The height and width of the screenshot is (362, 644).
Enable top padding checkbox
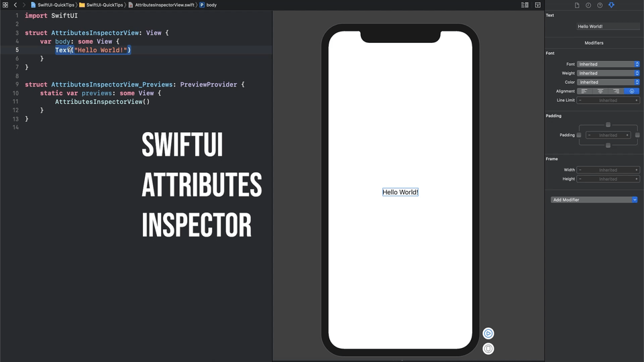tap(608, 125)
